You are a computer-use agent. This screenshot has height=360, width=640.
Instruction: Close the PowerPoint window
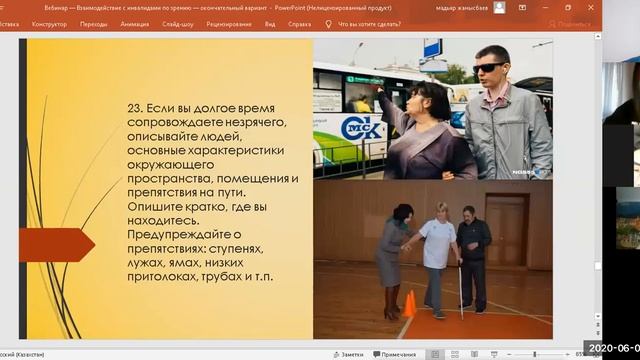tap(591, 7)
